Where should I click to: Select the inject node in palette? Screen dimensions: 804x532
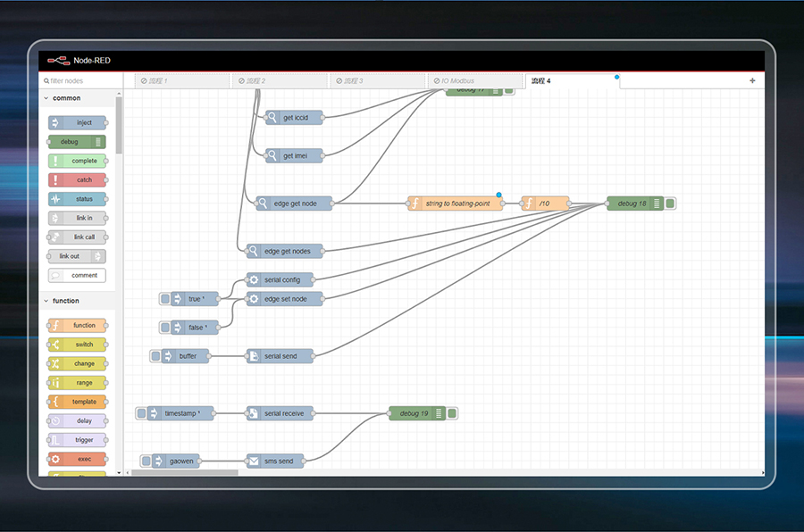(78, 122)
